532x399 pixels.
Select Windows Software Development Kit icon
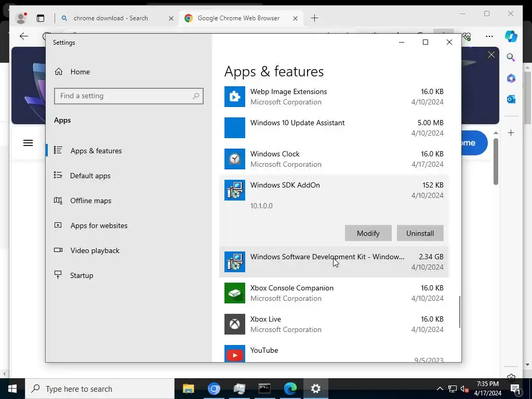[234, 262]
